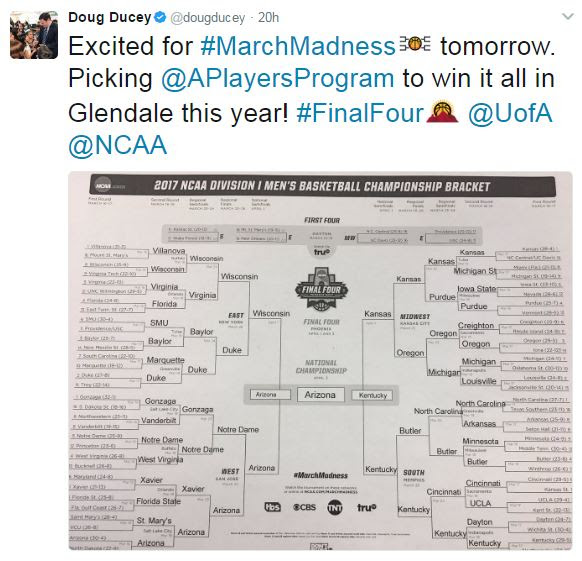The image size is (582, 561).
Task: Open the @APlayersProgram mention
Action: [x=277, y=79]
